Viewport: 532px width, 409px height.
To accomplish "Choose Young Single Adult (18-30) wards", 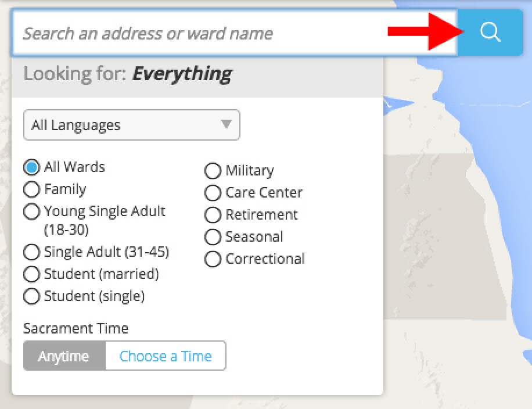I will [31, 211].
